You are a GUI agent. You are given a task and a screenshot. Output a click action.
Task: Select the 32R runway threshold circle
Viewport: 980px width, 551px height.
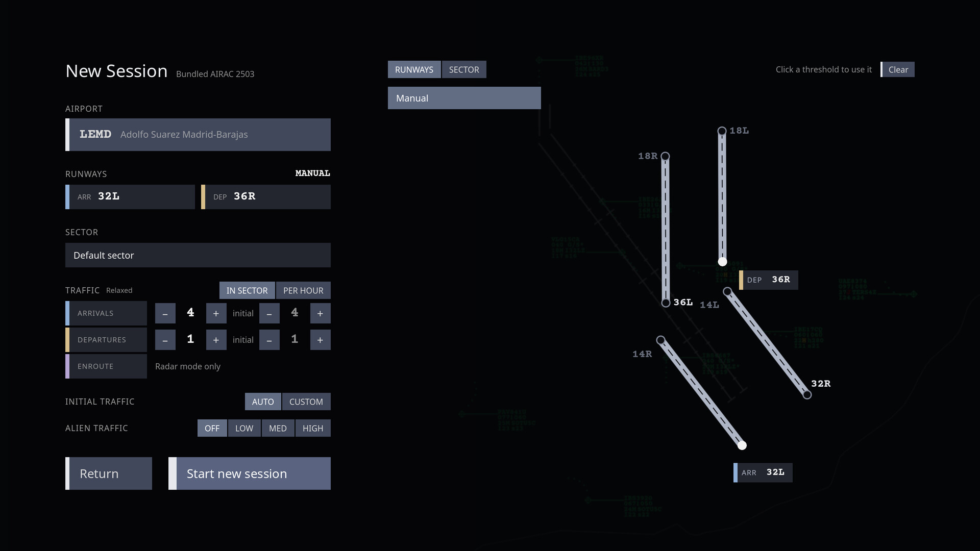tap(807, 395)
